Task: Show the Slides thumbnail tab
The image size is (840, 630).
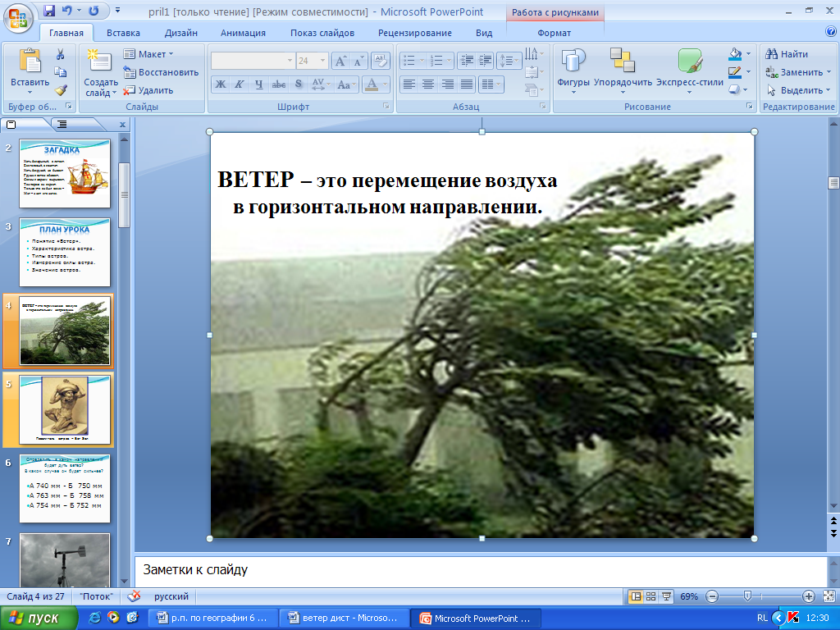Action: click(11, 125)
